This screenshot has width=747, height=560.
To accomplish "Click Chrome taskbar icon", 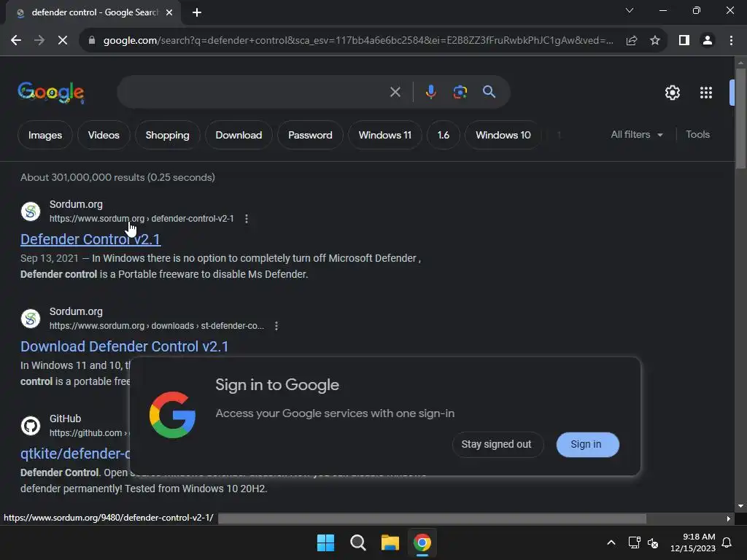I will tap(422, 542).
